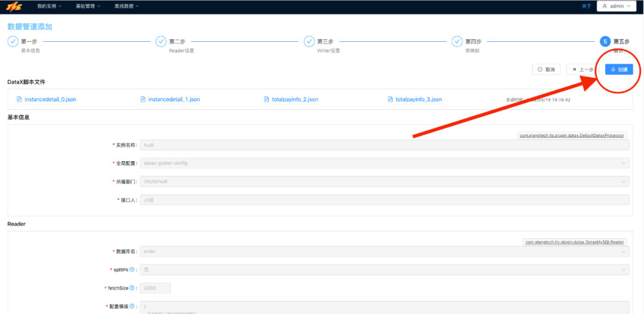
Task: Click the 配置模版 text area
Action: pos(385,307)
